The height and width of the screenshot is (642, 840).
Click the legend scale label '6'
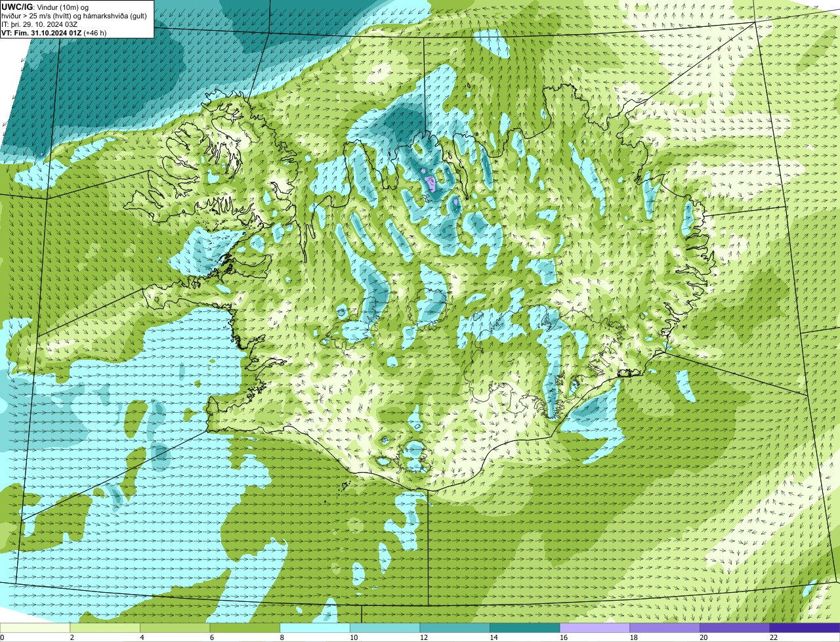pyautogui.click(x=211, y=637)
